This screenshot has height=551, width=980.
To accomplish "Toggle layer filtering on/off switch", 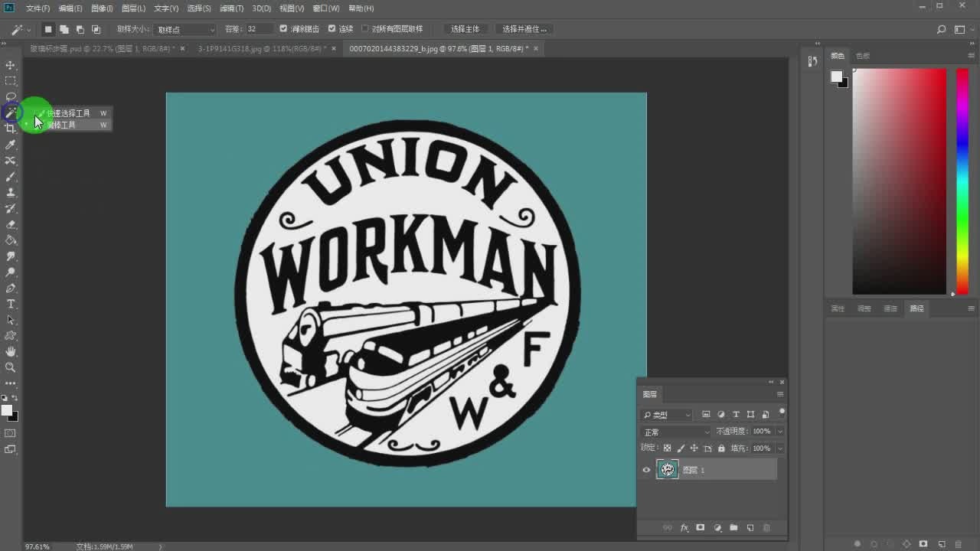I will pos(781,412).
